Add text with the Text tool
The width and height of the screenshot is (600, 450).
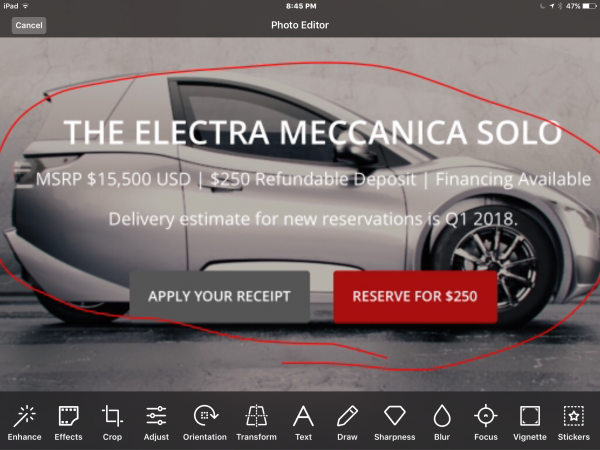click(x=303, y=423)
